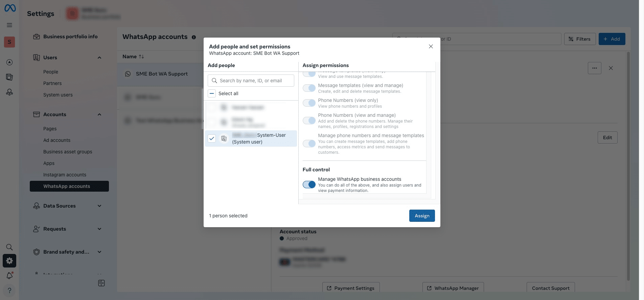Disable Manage WhatsApp business accounts toggle
Viewport: 644px width, 300px height.
[x=309, y=185]
